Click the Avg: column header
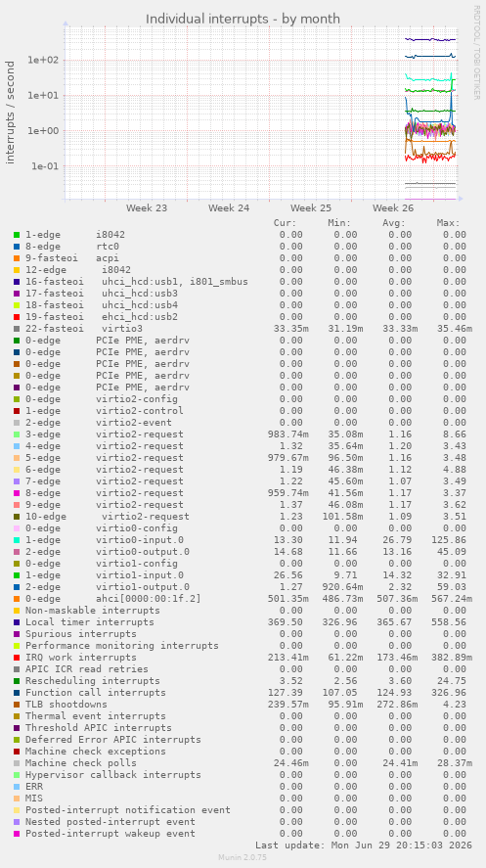This screenshot has height=868, width=486. click(394, 223)
